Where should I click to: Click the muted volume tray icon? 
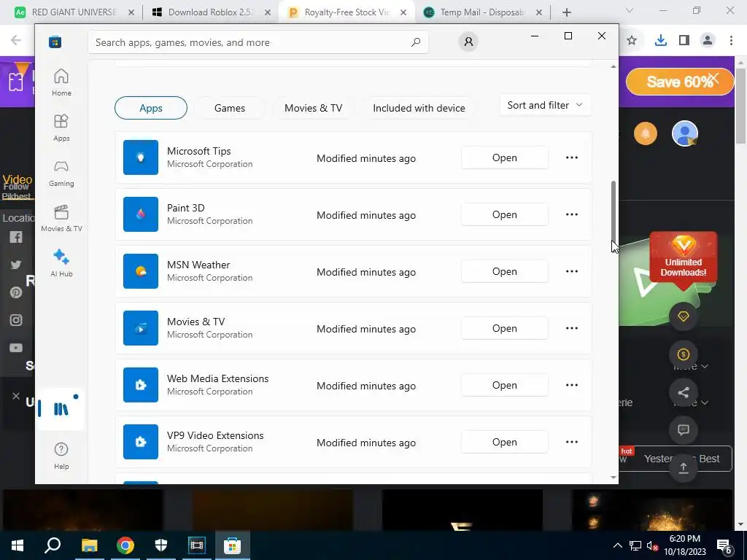(652, 545)
